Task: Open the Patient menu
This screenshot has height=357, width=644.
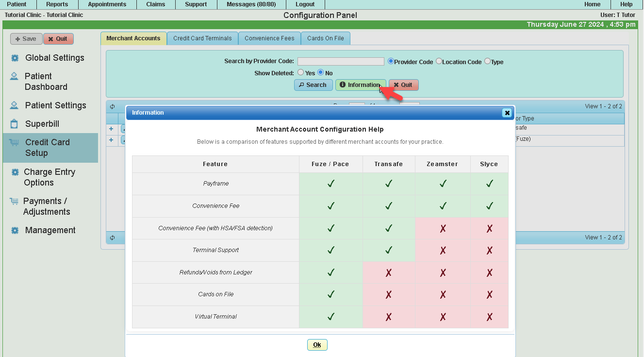Action: click(17, 4)
